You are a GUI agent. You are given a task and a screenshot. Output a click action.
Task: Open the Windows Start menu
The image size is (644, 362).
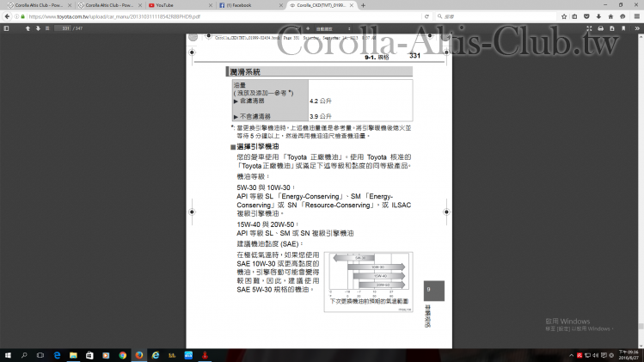coord(8,355)
